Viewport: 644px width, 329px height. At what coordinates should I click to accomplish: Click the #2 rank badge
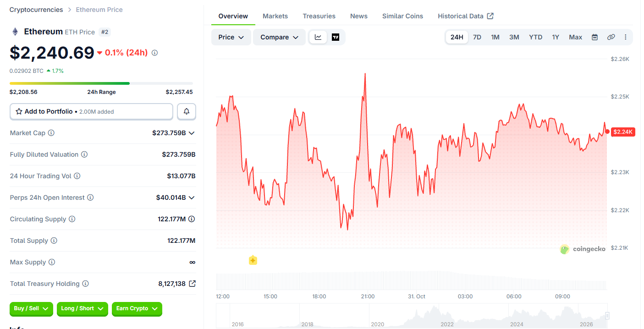[105, 32]
